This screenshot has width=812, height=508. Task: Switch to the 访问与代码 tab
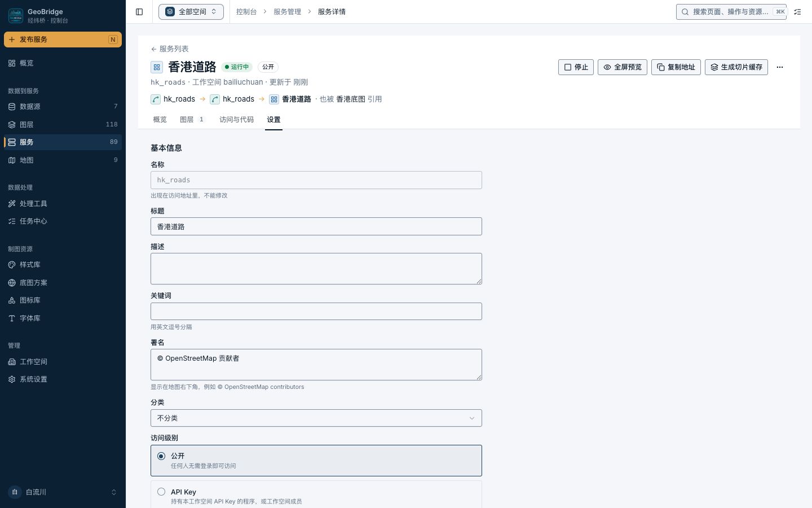click(236, 120)
